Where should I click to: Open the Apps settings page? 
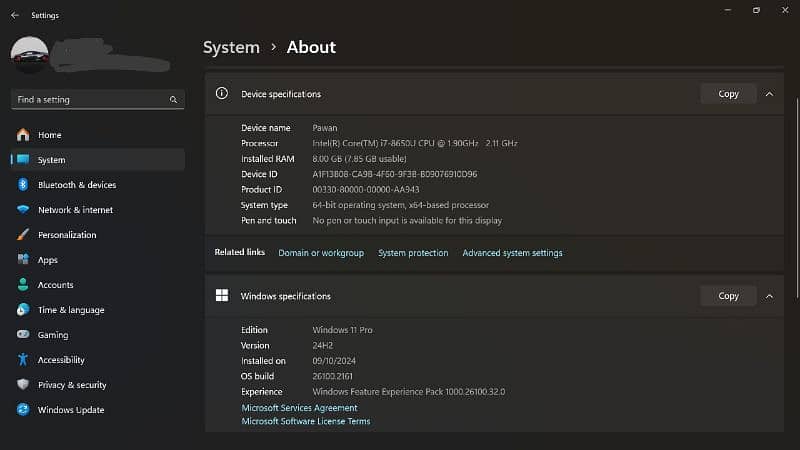tap(48, 260)
